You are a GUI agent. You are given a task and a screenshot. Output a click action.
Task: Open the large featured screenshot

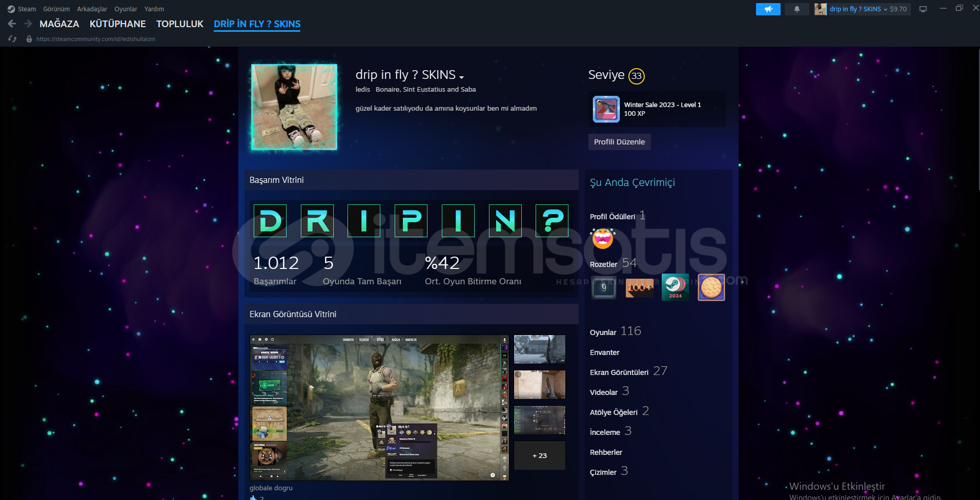click(x=379, y=408)
